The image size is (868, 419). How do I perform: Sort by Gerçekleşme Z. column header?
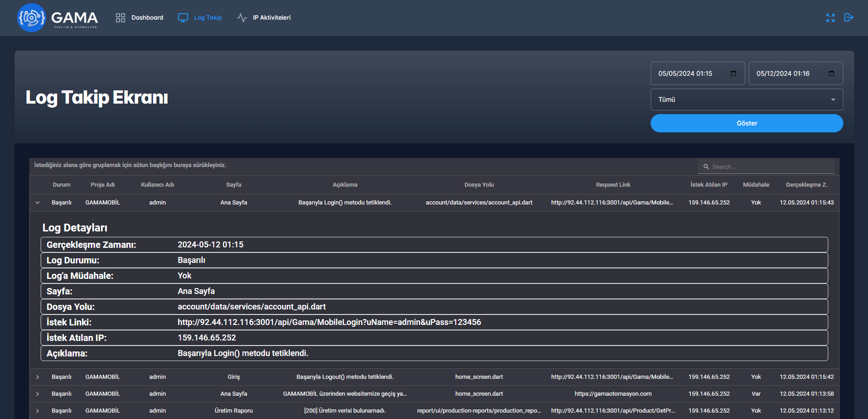coord(806,185)
